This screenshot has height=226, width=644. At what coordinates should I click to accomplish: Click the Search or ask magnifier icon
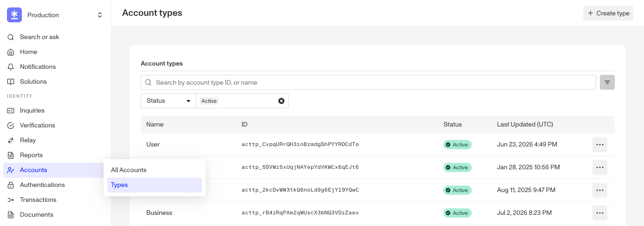(11, 37)
